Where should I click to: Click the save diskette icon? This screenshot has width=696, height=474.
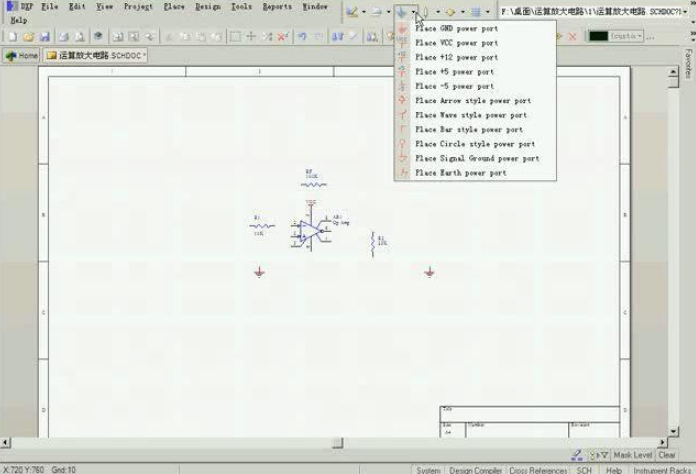pyautogui.click(x=43, y=36)
